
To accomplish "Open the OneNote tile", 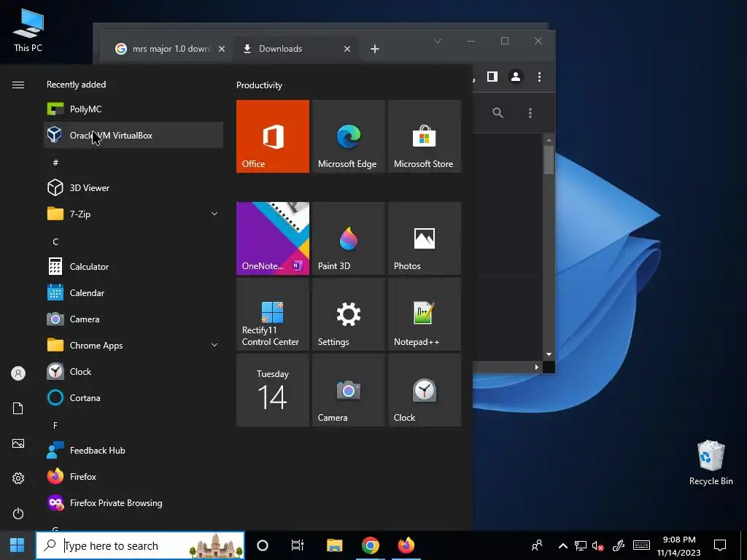I will click(273, 238).
